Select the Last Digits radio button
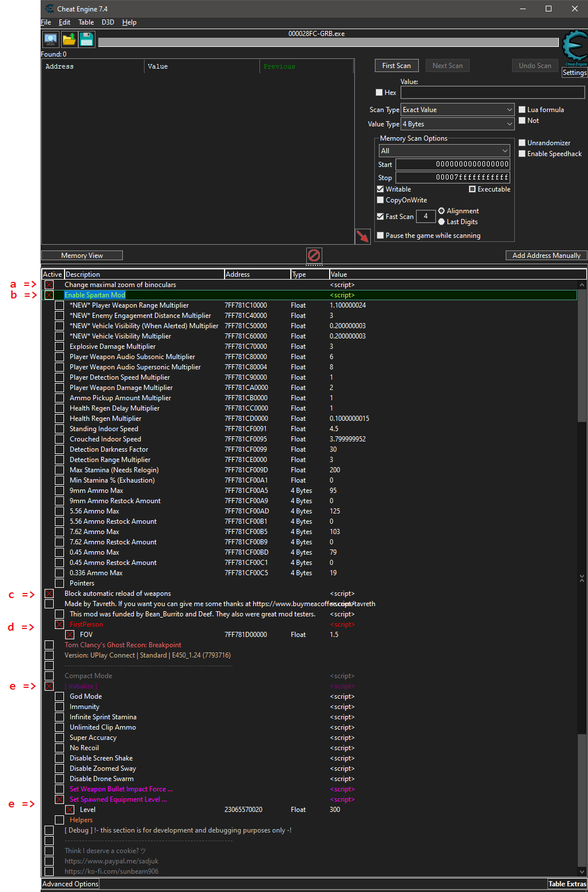 441,222
